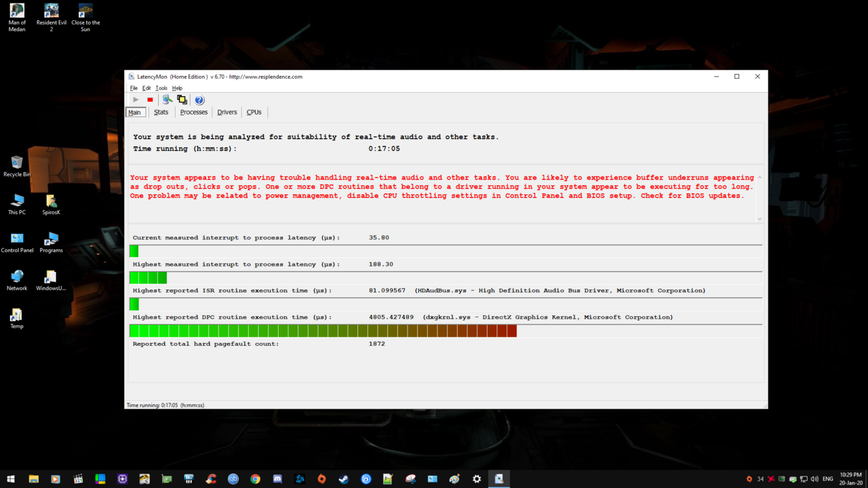Switch to the Main tab
Image resolution: width=868 pixels, height=488 pixels.
pos(136,112)
